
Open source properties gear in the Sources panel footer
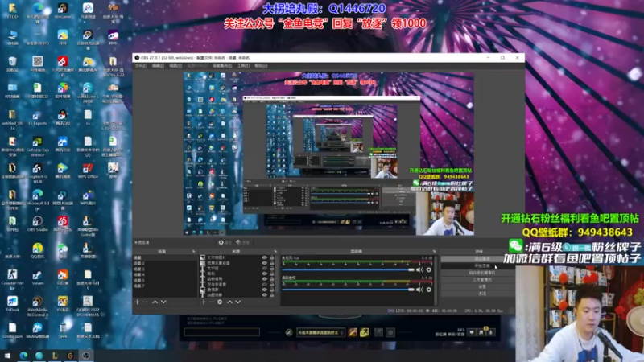220,302
